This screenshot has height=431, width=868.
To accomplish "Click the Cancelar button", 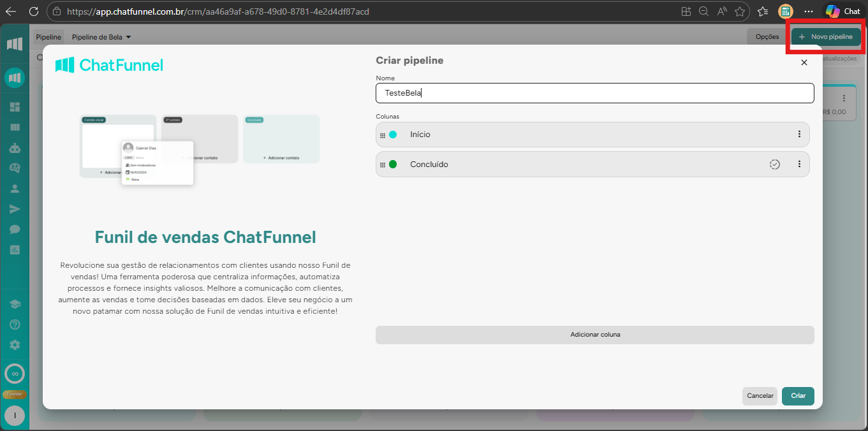I will [760, 396].
